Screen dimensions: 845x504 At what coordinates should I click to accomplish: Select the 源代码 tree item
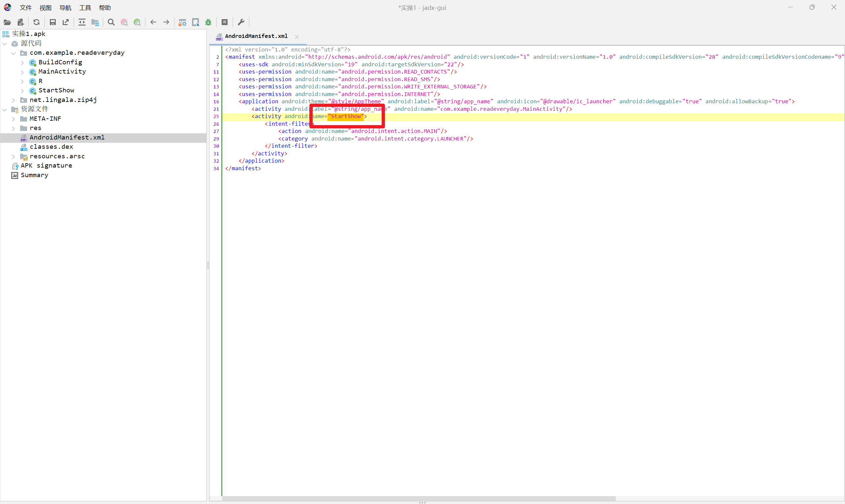[x=31, y=43]
